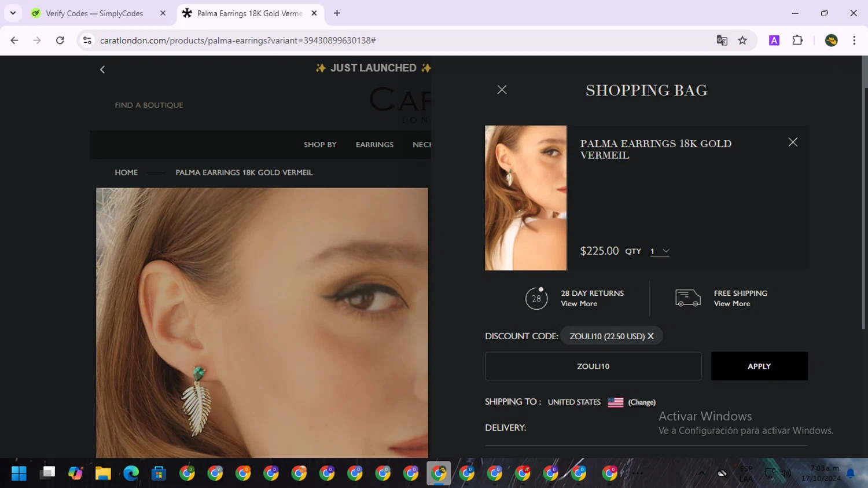Open the Extensions puzzle menu
Viewport: 868px width, 488px height.
797,41
